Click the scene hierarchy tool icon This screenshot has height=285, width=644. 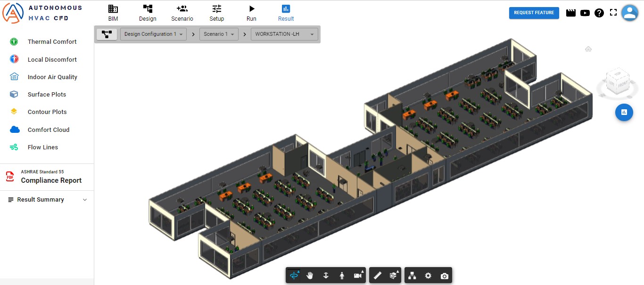[412, 275]
